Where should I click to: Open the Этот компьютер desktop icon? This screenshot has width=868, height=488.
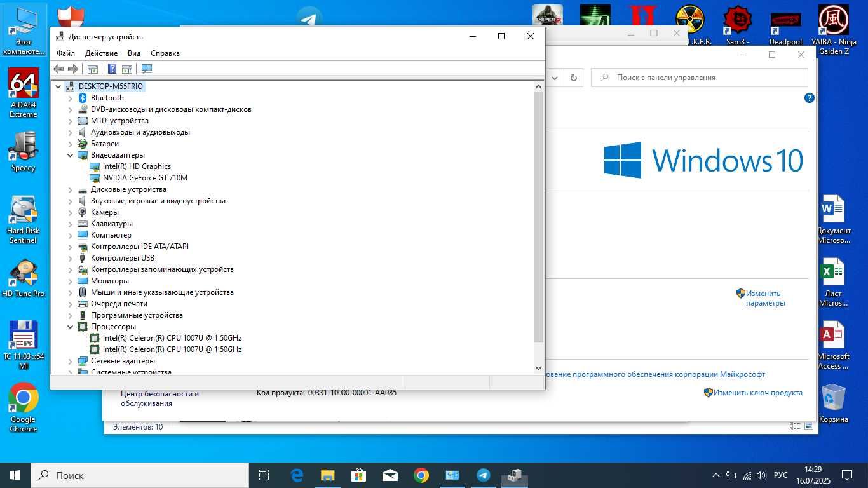pos(24,29)
